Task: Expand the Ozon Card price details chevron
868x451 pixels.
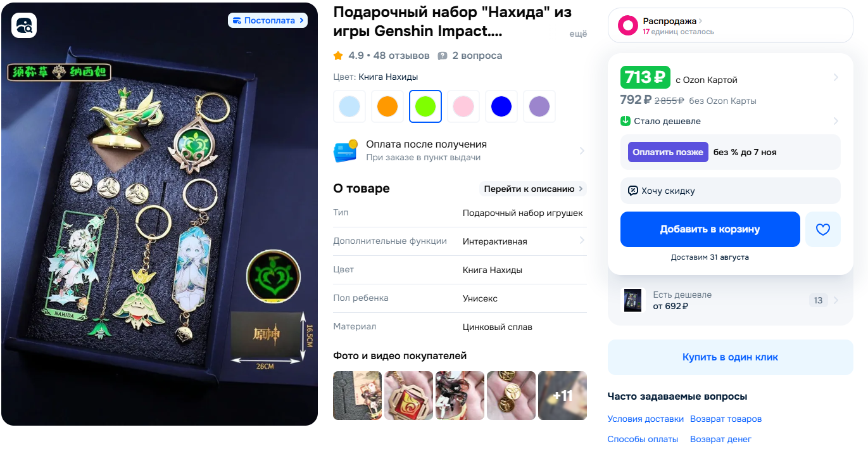Action: click(836, 77)
